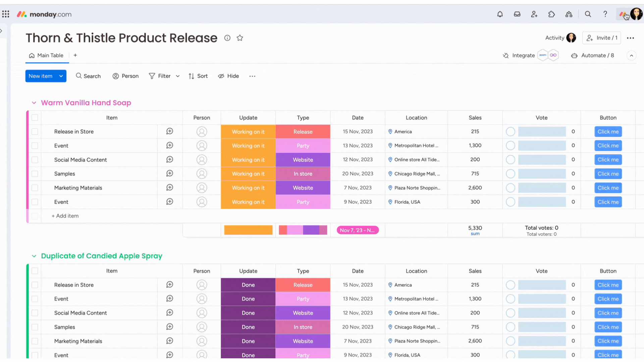Click the Add new view plus icon
644x362 pixels.
pos(75,55)
